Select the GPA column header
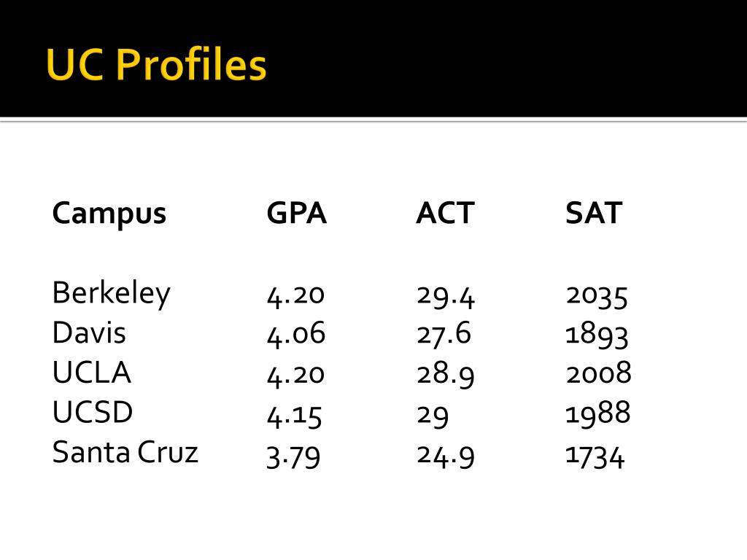This screenshot has height=560, width=747. [x=297, y=212]
